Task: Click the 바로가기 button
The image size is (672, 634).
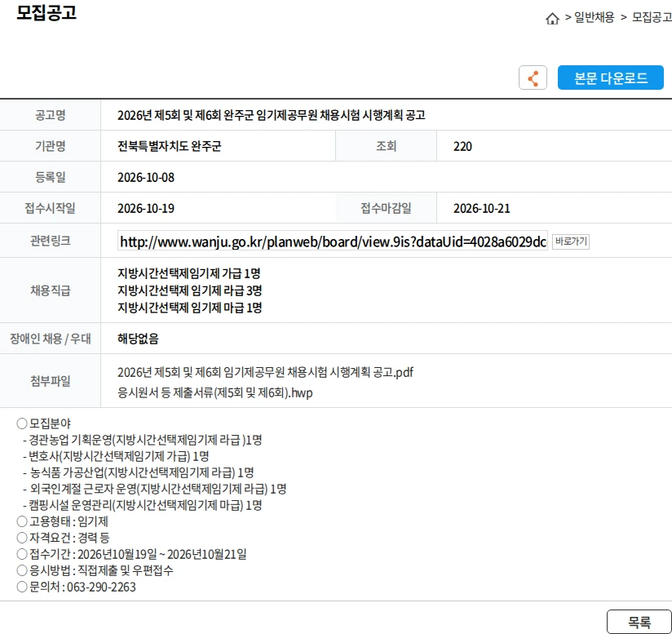Action: click(571, 242)
